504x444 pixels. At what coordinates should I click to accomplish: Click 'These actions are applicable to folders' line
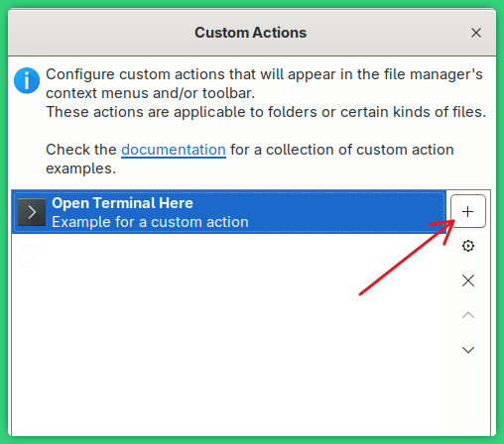(x=266, y=112)
